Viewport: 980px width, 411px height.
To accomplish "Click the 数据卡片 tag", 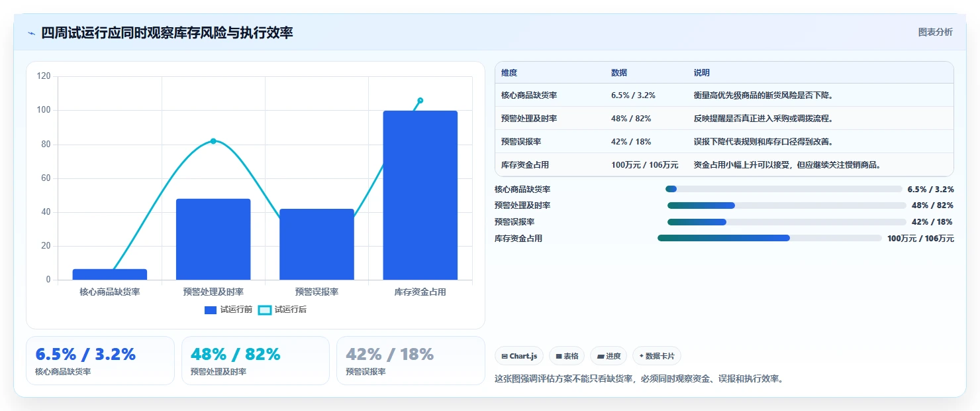I will pos(657,356).
